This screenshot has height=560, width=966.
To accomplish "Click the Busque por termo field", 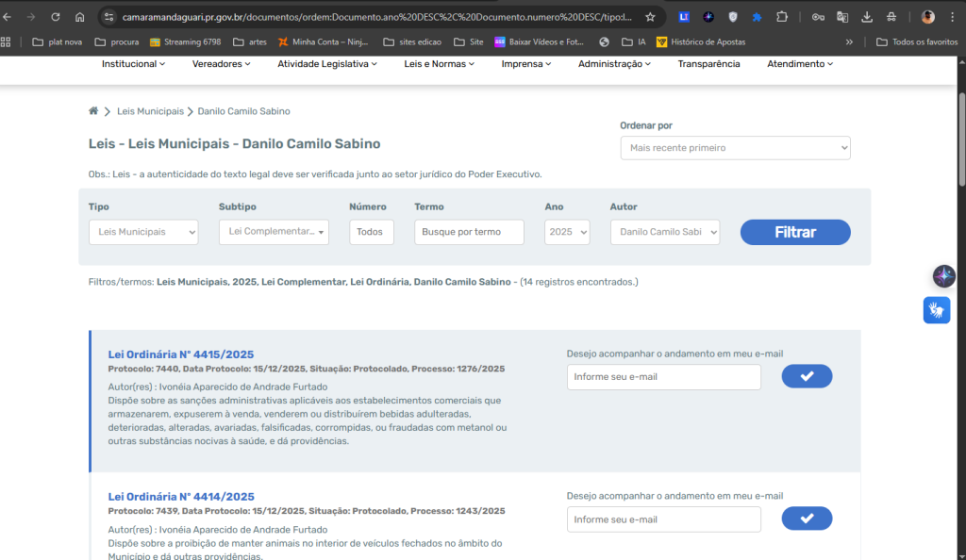I will 469,232.
